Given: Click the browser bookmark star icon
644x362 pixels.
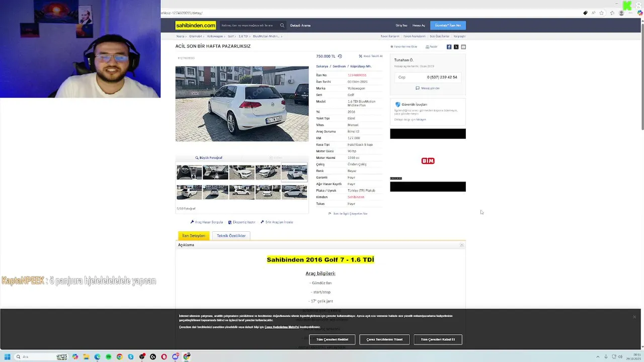Looking at the screenshot, I should pos(601,13).
